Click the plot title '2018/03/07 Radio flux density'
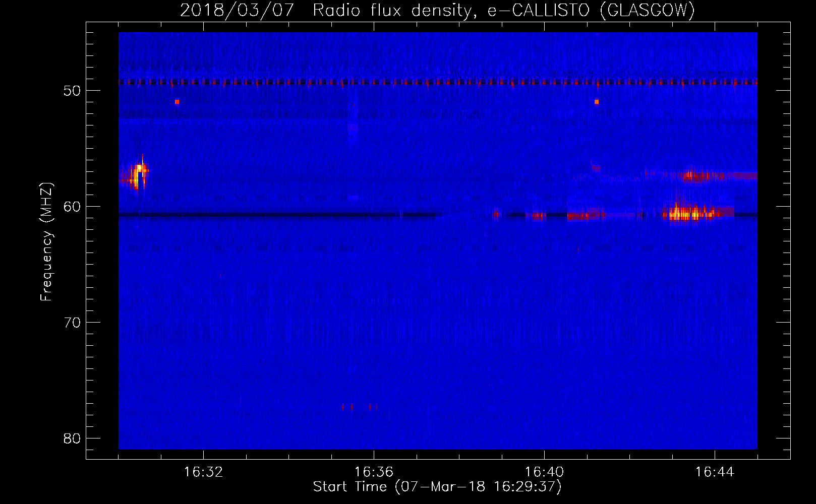Screen dimensions: 816x504 click(x=326, y=11)
